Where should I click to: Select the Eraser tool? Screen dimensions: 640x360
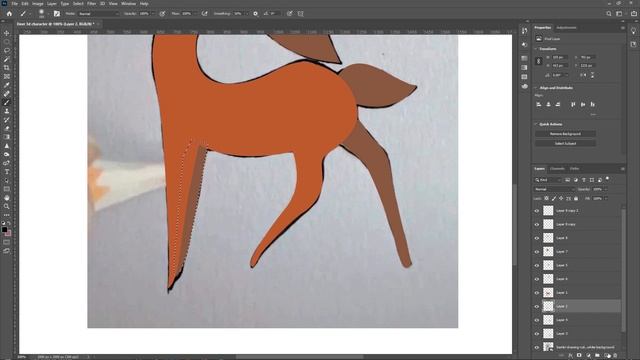tap(7, 129)
